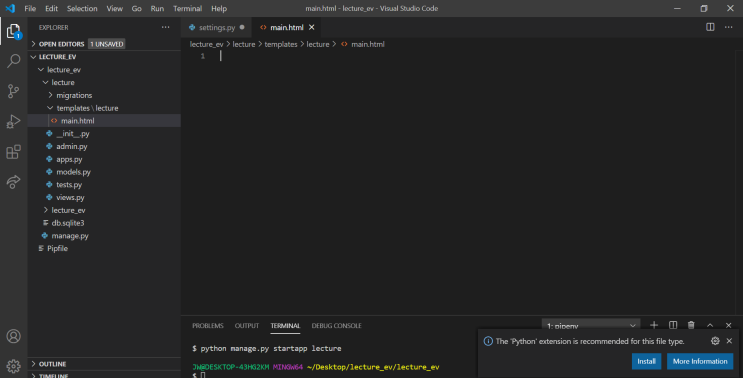Close the terminal panel

[728, 325]
